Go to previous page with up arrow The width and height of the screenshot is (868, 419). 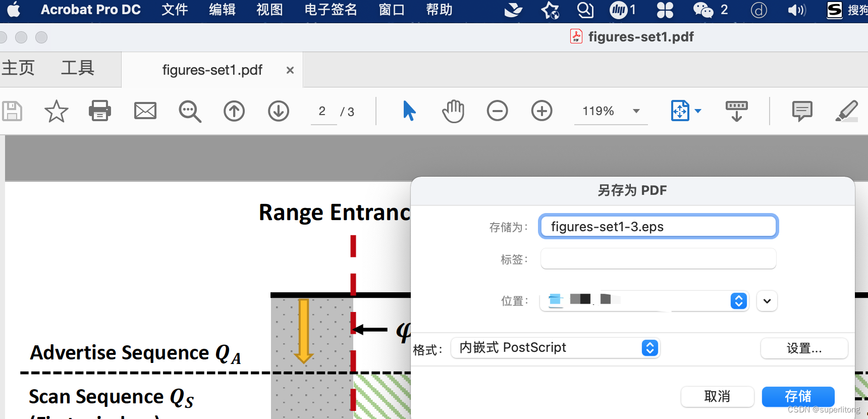pos(234,111)
